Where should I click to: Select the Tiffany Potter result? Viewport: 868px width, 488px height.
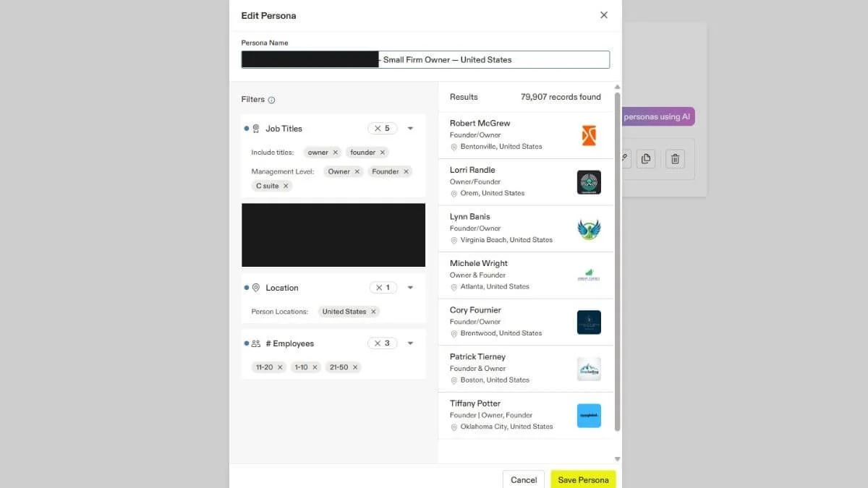point(526,416)
